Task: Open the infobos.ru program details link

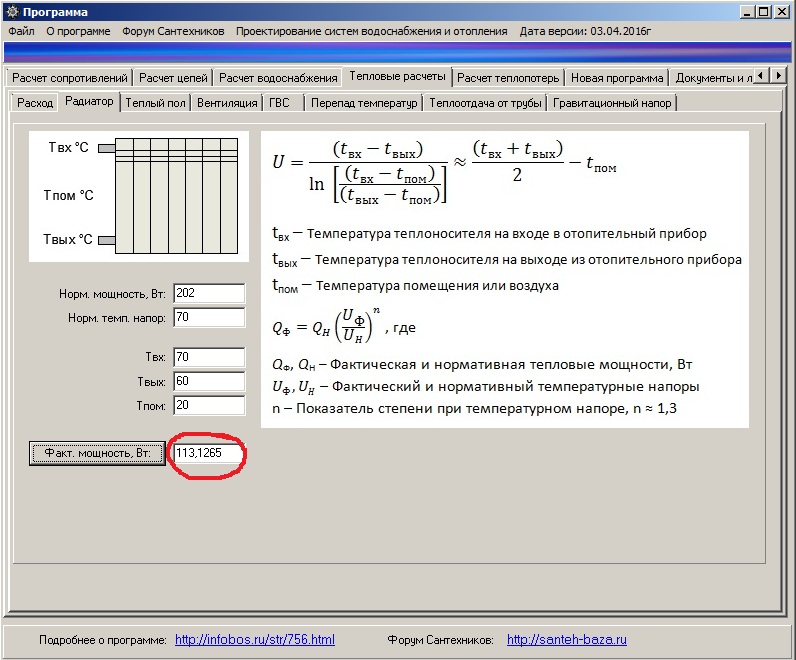Action: click(x=255, y=640)
